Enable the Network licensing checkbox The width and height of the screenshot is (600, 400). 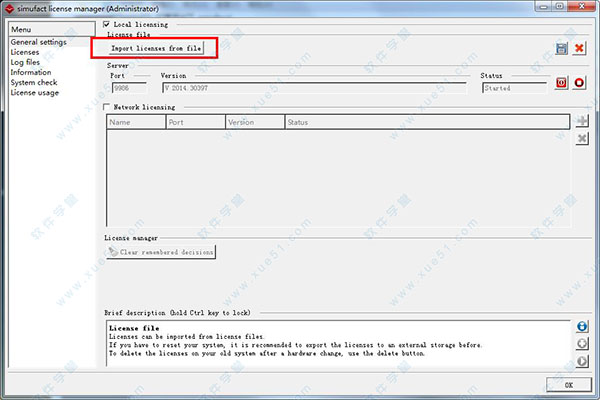tap(108, 107)
